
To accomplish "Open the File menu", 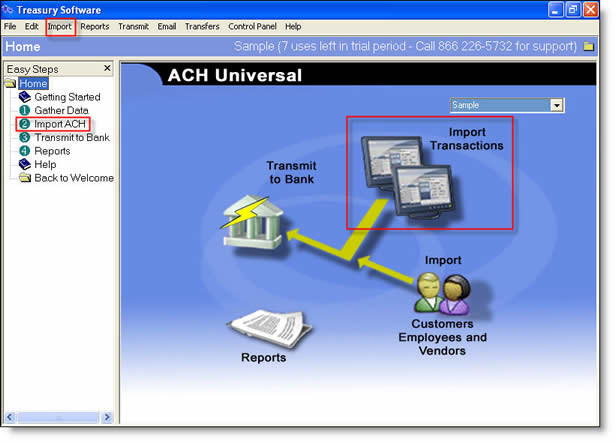I will point(10,27).
